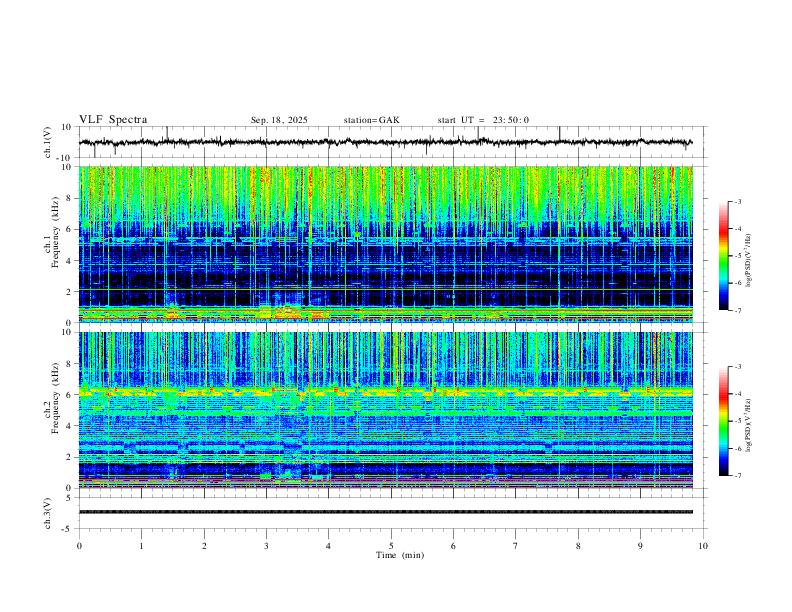Click the 'station=GAK' label

[371, 120]
